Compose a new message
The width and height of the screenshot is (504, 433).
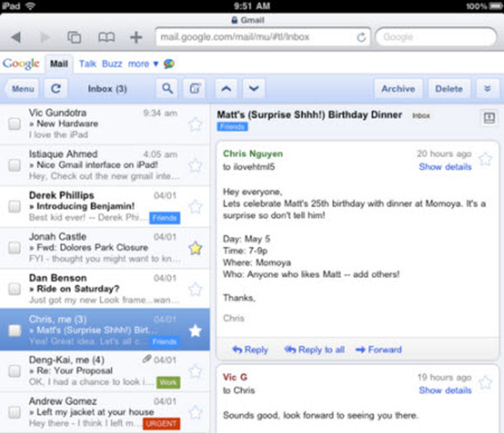(x=194, y=89)
